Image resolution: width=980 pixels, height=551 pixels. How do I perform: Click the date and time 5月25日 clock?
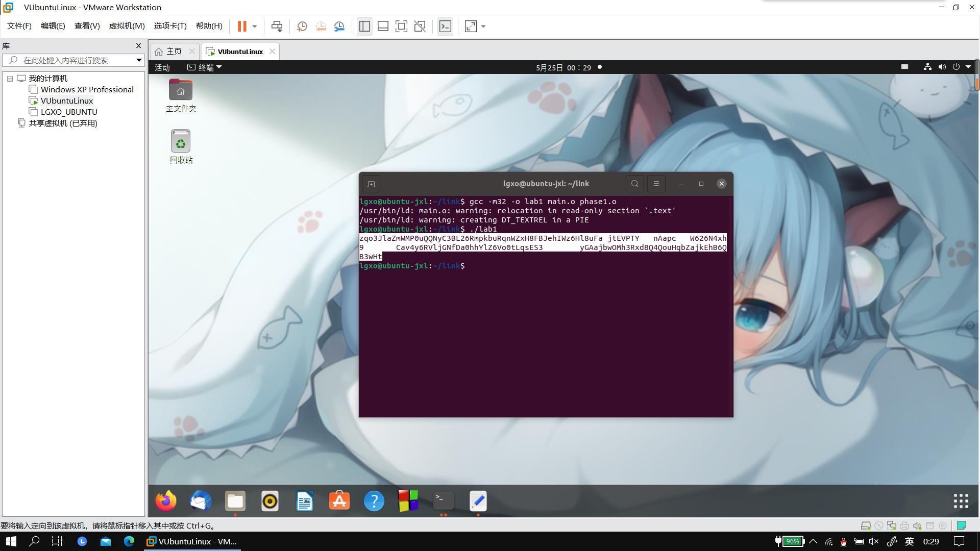coord(563,67)
